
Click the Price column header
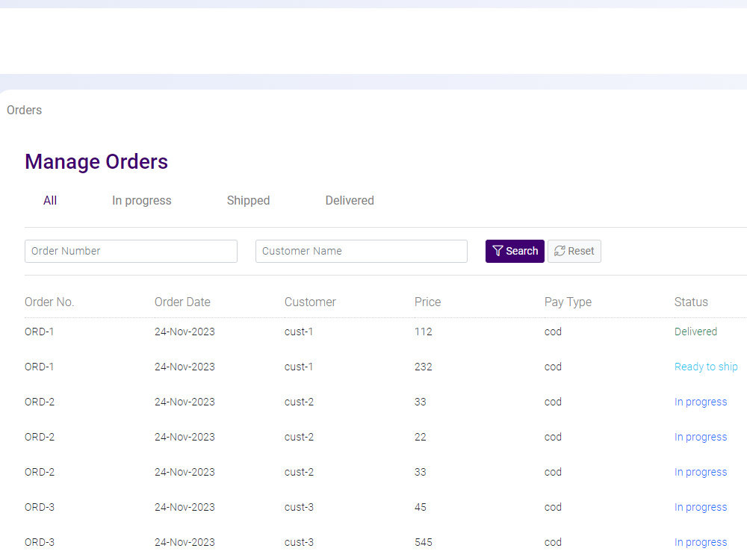[428, 302]
